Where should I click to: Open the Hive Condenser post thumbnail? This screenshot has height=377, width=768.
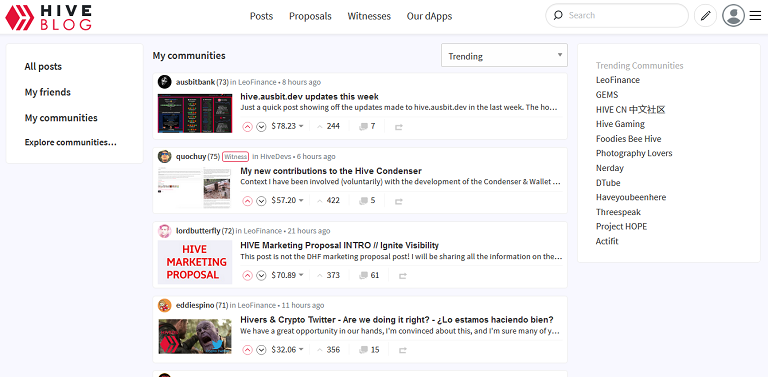(195, 188)
